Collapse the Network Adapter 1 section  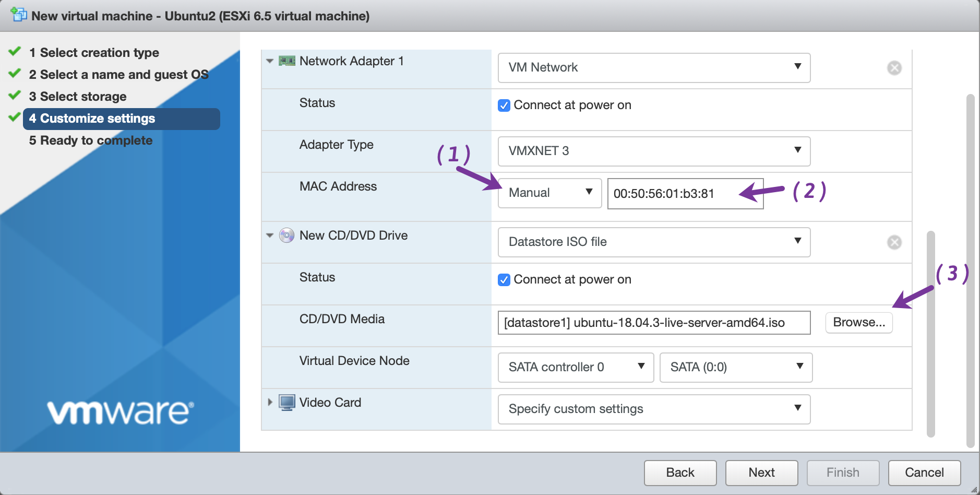click(x=270, y=61)
